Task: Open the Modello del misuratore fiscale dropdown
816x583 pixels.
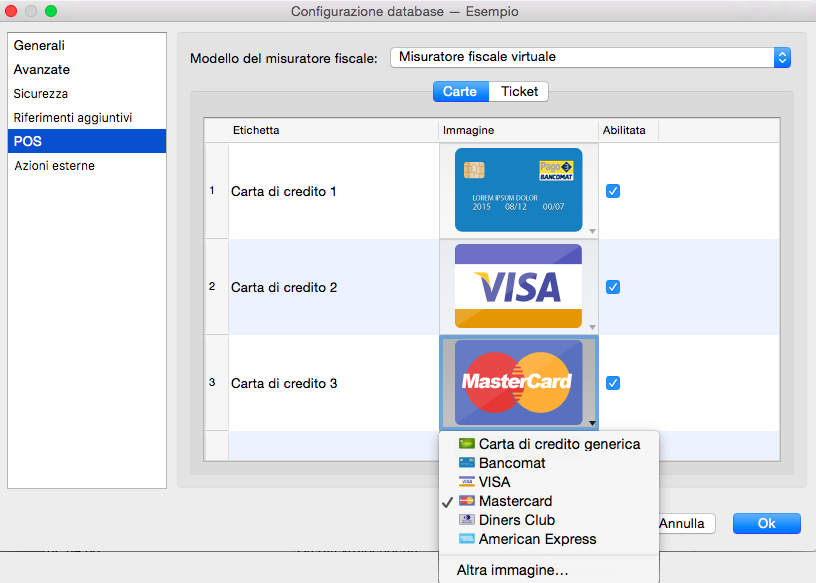Action: [x=590, y=57]
